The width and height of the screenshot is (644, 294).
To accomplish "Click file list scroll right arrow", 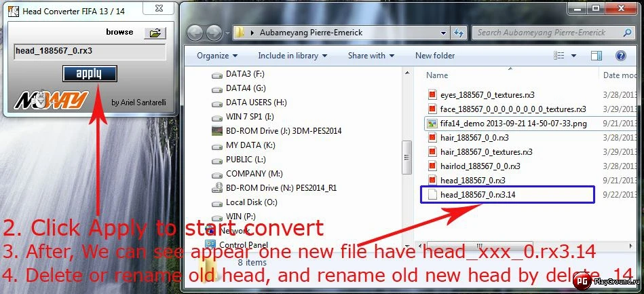I will pyautogui.click(x=632, y=246).
